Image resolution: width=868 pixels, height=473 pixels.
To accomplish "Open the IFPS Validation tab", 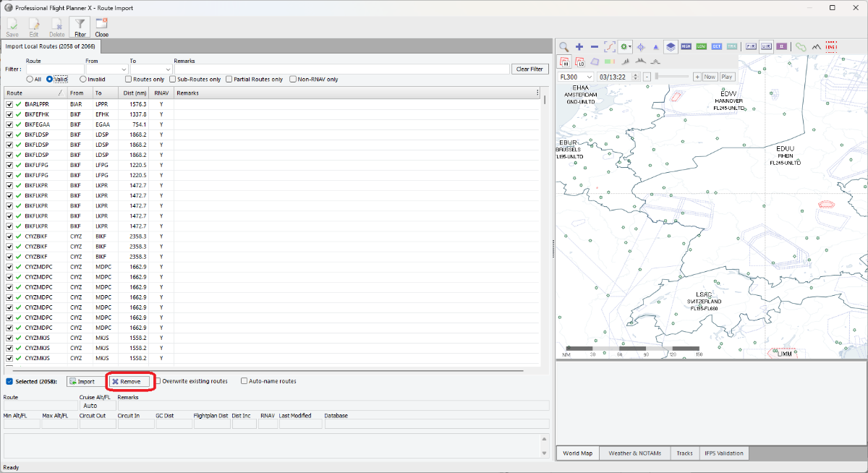I will tap(723, 453).
